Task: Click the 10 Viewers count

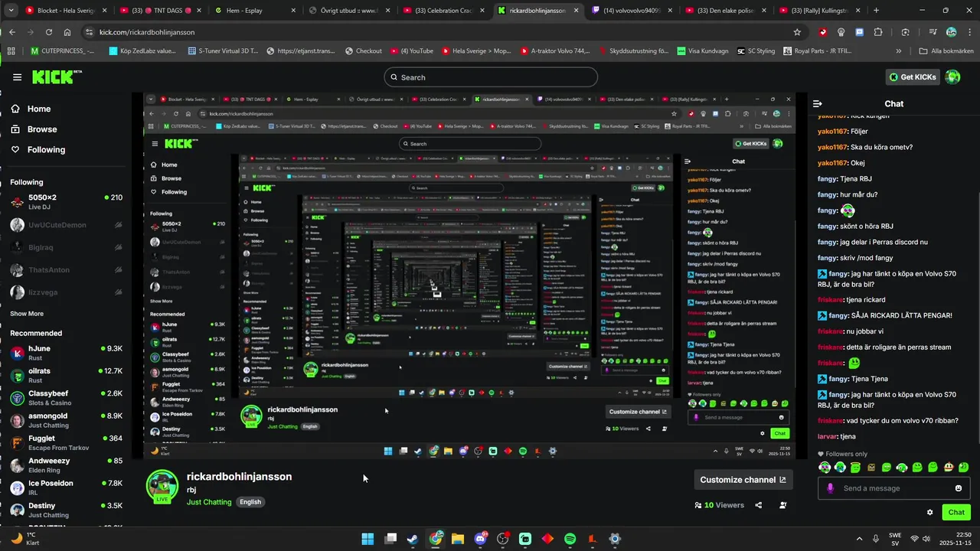Action: point(719,505)
